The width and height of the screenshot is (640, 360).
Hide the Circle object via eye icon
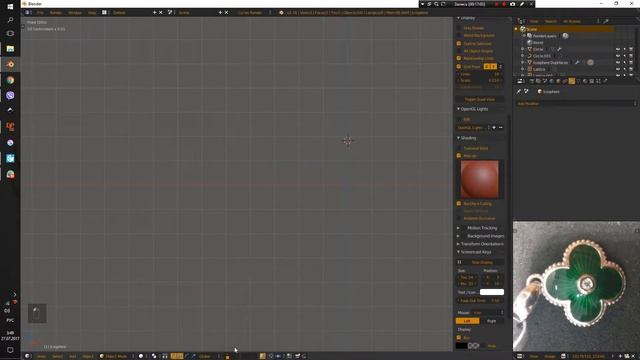(618, 49)
